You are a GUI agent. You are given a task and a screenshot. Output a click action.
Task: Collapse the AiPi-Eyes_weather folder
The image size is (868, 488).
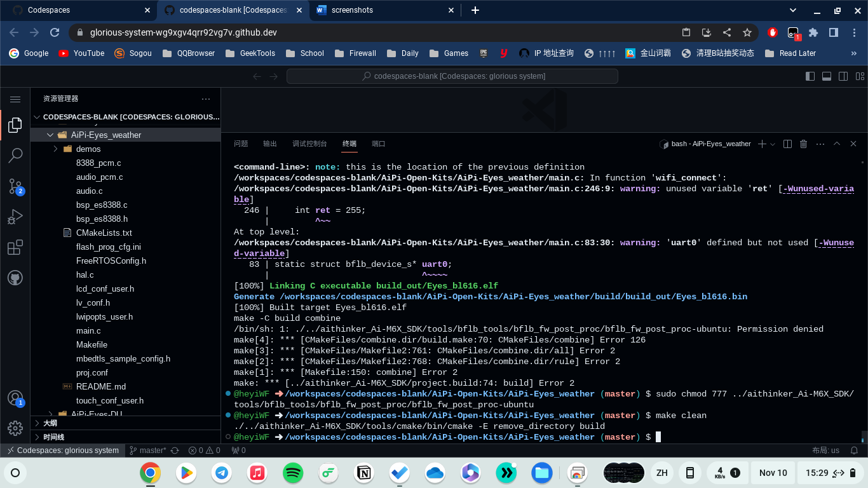50,135
